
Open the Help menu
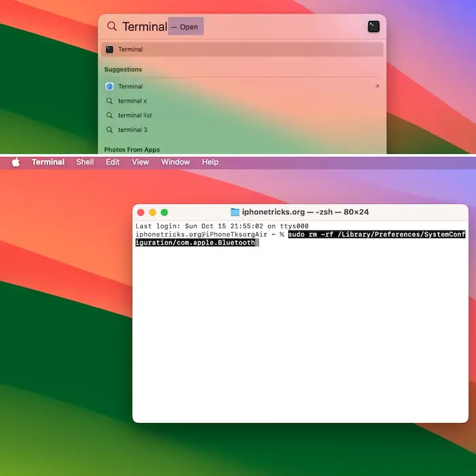click(210, 162)
